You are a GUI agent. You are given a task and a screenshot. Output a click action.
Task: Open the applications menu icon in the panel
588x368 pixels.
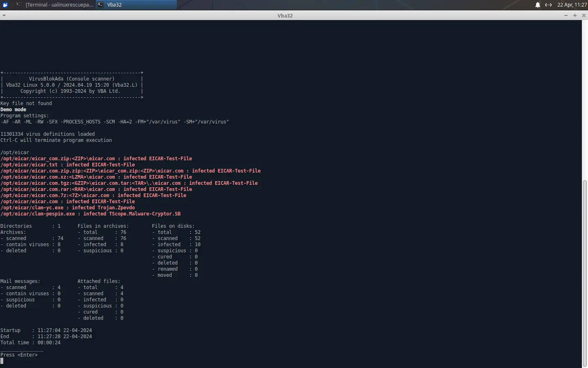coord(5,5)
